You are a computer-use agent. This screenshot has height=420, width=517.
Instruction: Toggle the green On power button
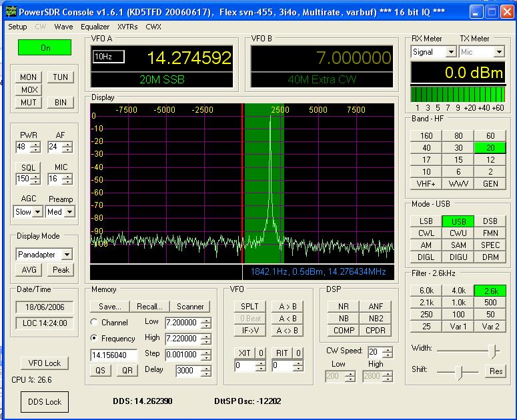45,48
